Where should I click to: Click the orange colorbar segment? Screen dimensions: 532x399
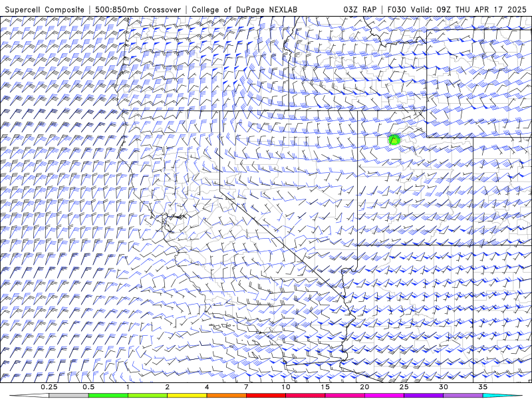[x=226, y=396]
